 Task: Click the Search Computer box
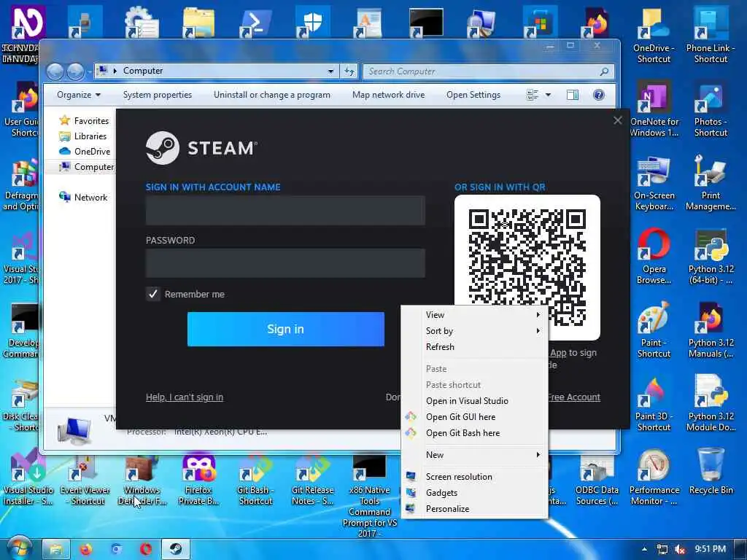pos(488,71)
